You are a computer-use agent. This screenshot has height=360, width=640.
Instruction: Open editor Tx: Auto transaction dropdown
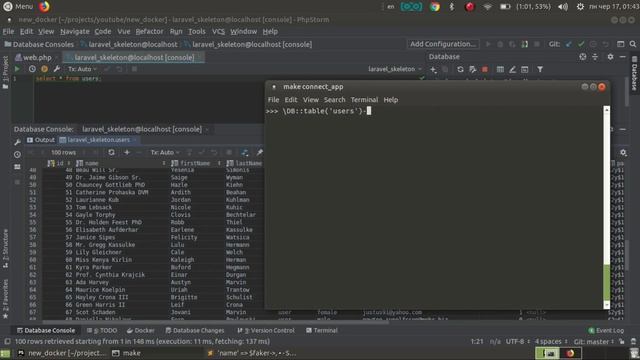point(82,69)
